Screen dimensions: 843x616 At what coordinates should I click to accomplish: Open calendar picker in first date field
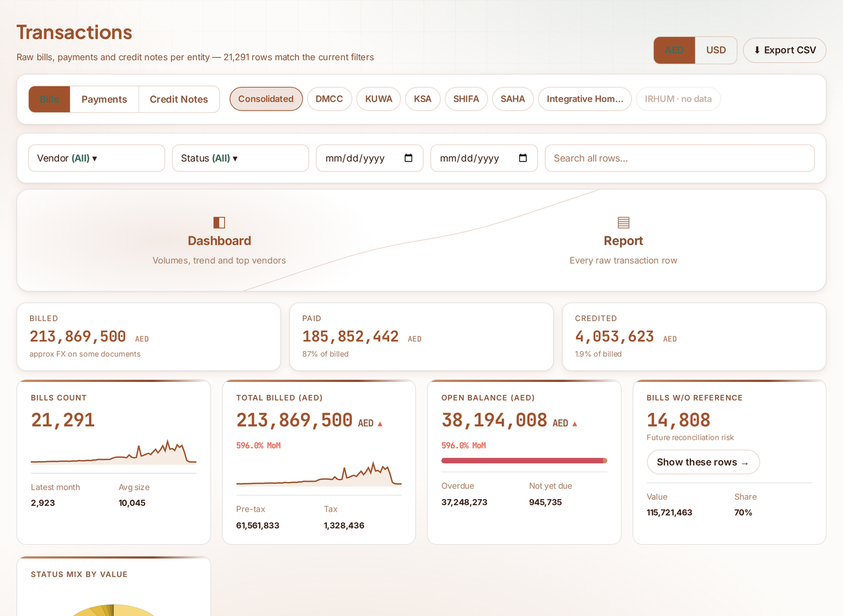tap(409, 158)
